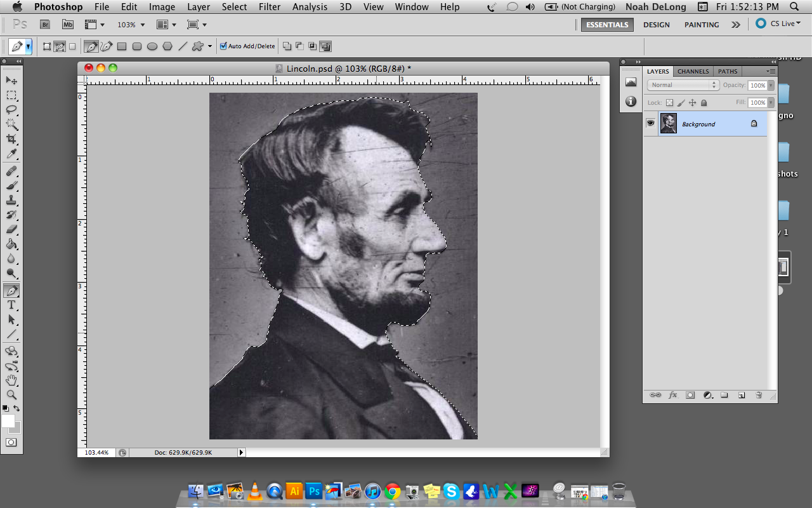
Task: Select the Path Selection tool
Action: coord(11,320)
